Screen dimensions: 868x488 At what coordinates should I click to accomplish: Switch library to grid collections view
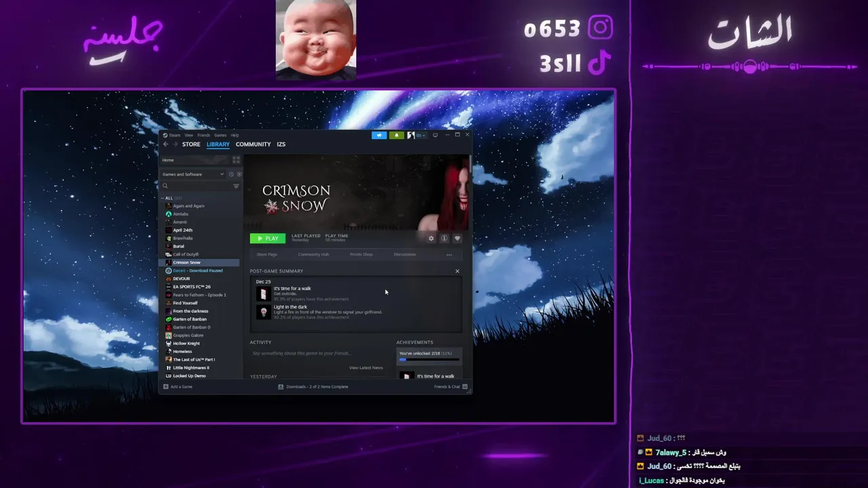[x=236, y=160]
